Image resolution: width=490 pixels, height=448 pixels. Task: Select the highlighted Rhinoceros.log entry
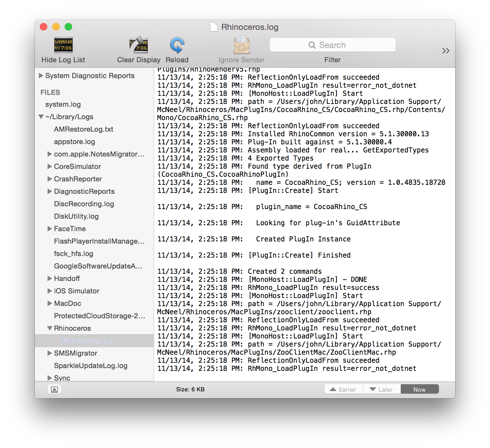94,341
